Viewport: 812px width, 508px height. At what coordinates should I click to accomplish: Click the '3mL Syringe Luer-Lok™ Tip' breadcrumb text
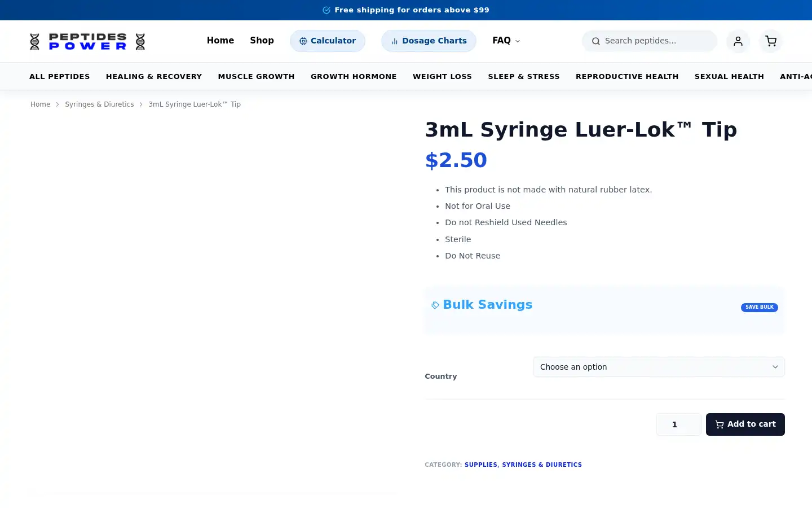pos(195,104)
